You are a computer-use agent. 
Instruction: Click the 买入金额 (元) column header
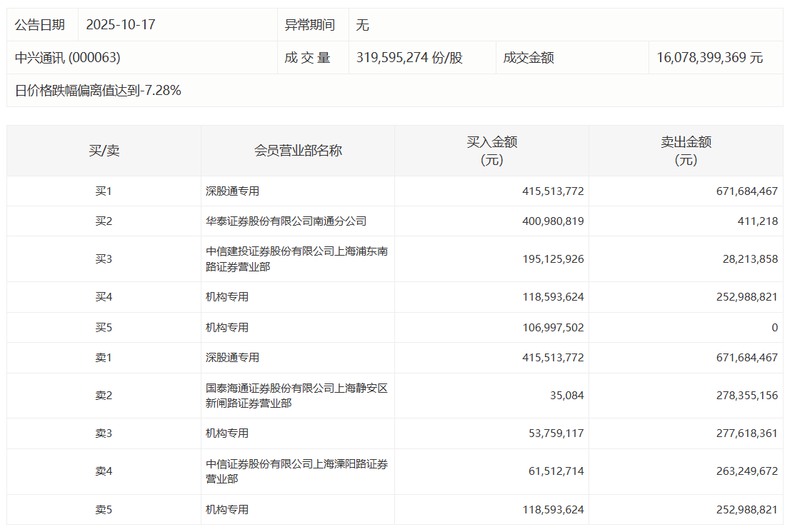coord(491,151)
